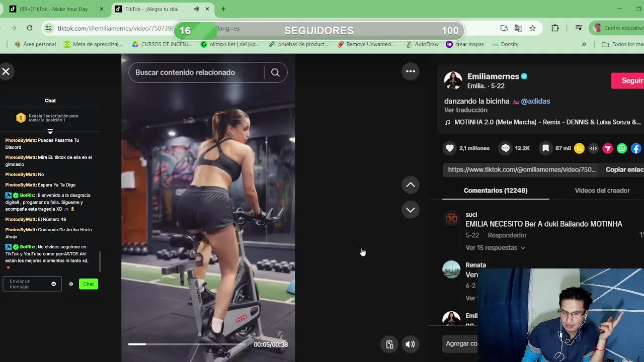Open the Remove Unwanted... bookmark
The height and width of the screenshot is (362, 644).
[x=366, y=44]
